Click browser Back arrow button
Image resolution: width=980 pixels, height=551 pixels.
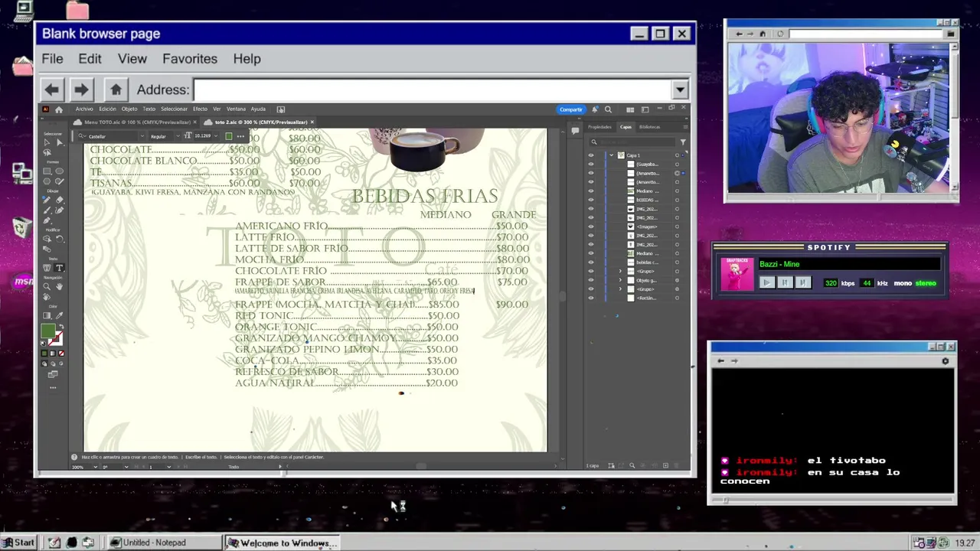point(51,90)
